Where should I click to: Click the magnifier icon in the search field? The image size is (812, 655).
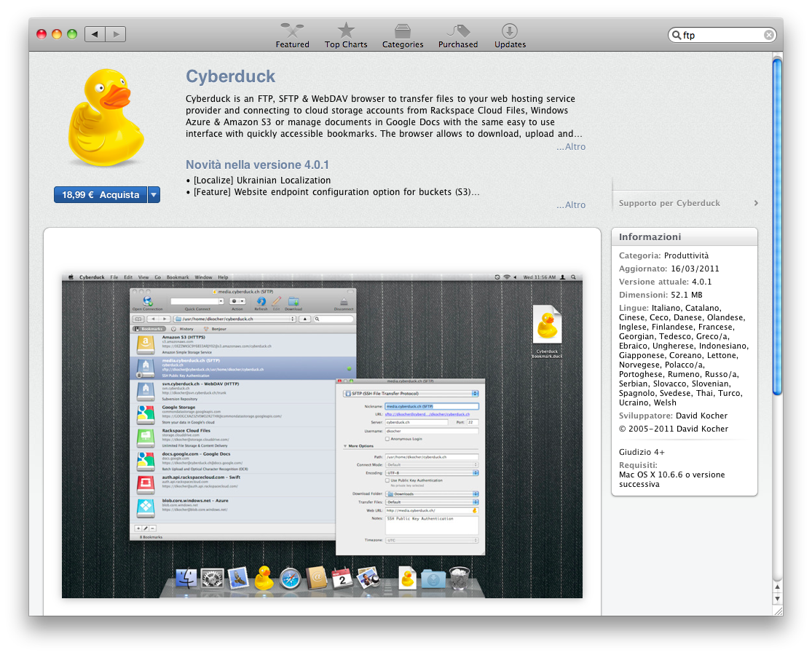[677, 35]
